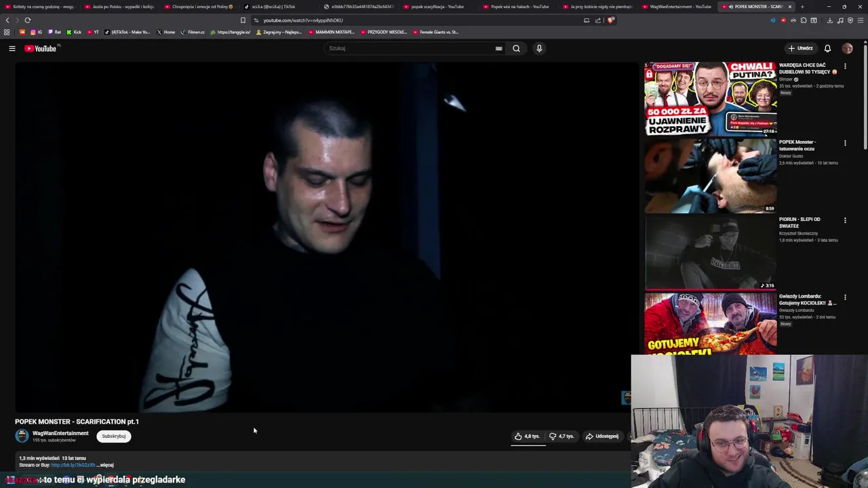Click the bookmark icon in address bar
Viewport: 868px width, 488px height.
tap(243, 20)
